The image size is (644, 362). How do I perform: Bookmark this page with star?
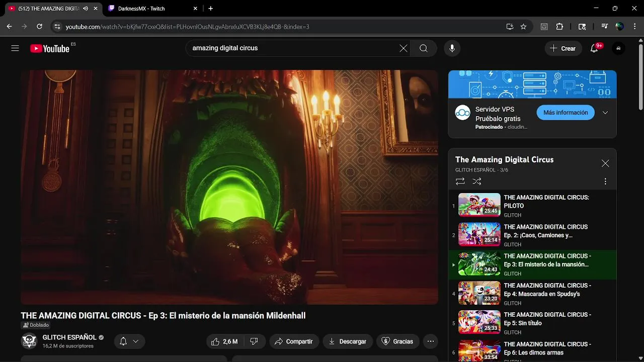[x=523, y=27]
